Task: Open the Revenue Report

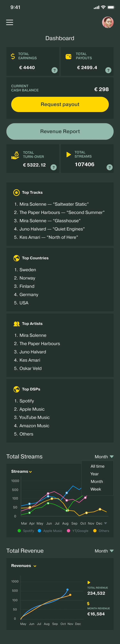Action: tap(60, 131)
